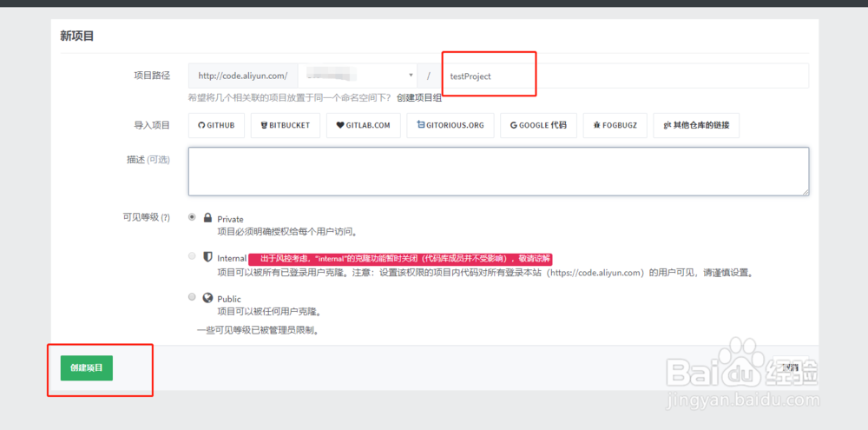This screenshot has width=868, height=430.
Task: Click the 项目路径 label
Action: click(x=152, y=76)
